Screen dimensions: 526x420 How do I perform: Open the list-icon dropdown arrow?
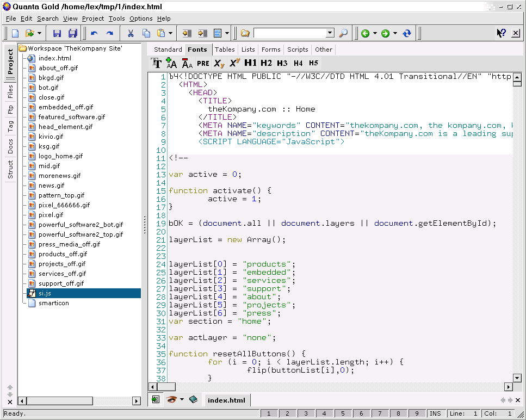[x=227, y=33]
